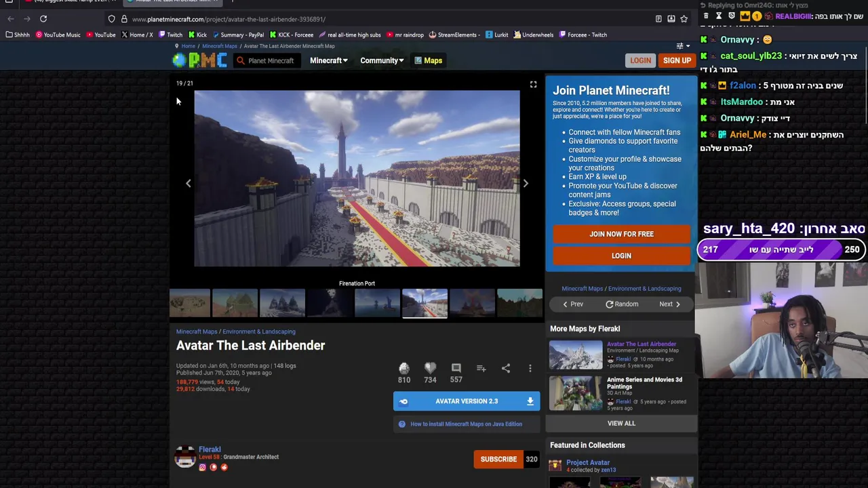The width and height of the screenshot is (868, 488).
Task: Open Flerakl's Instagram profile icon
Action: 202,467
